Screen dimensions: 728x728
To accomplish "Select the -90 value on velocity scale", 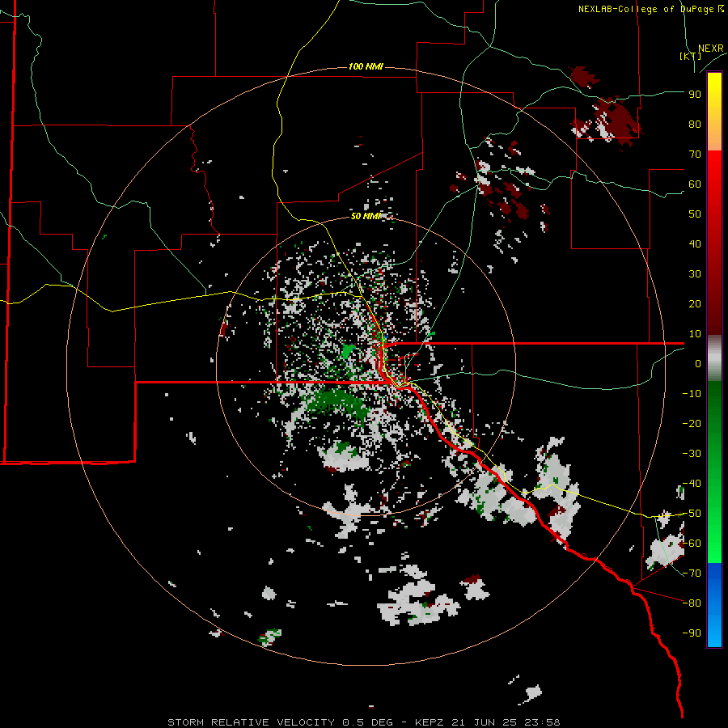I will [x=692, y=633].
